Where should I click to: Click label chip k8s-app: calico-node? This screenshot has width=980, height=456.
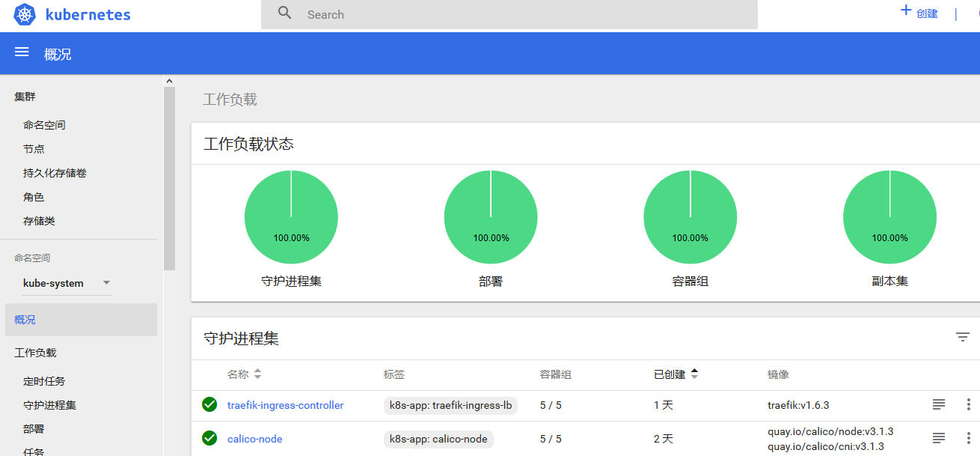point(438,439)
